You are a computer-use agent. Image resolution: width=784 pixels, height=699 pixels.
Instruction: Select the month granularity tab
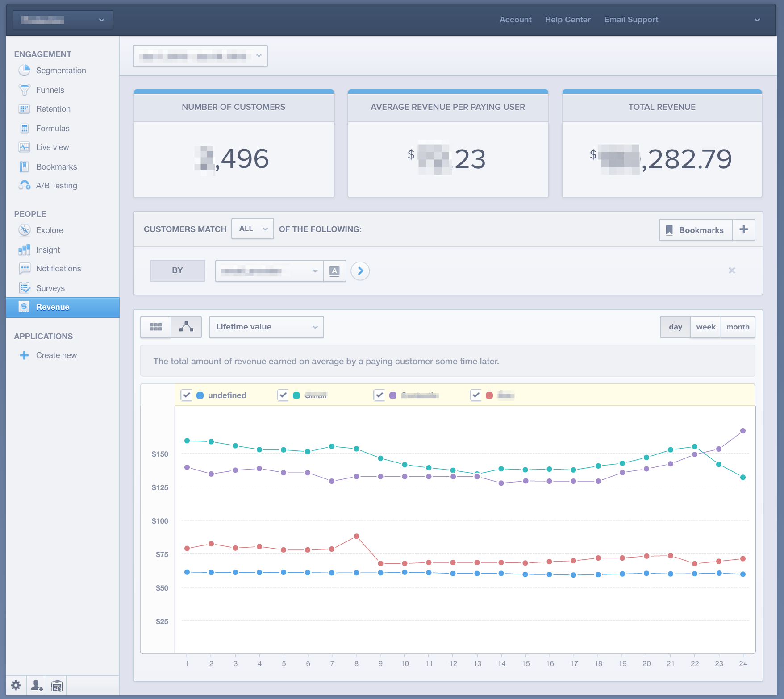click(x=738, y=327)
